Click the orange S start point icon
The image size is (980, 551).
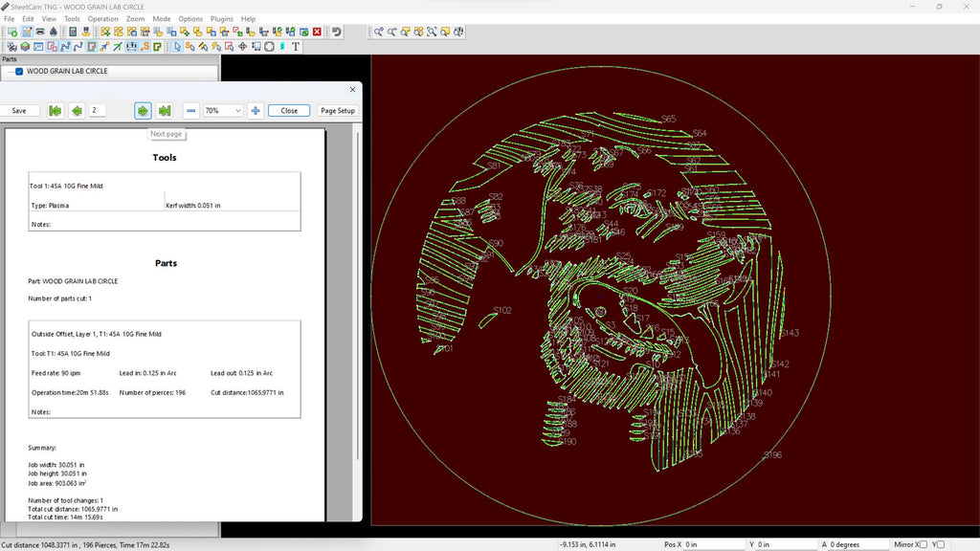(x=145, y=47)
